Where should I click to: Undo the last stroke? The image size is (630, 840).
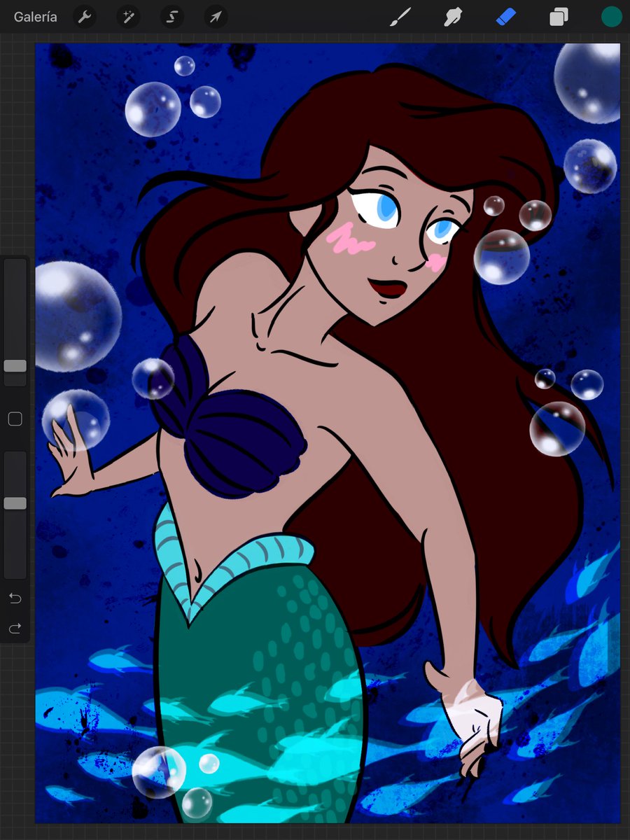15,598
